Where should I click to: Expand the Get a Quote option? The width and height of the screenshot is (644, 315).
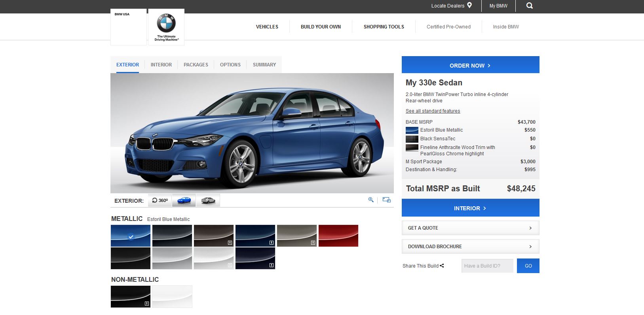coord(470,228)
